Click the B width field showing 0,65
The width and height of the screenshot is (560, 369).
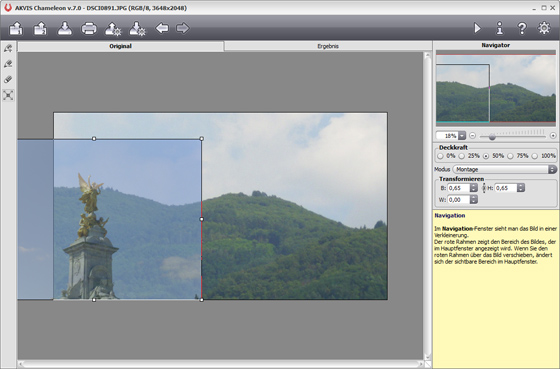pyautogui.click(x=459, y=188)
